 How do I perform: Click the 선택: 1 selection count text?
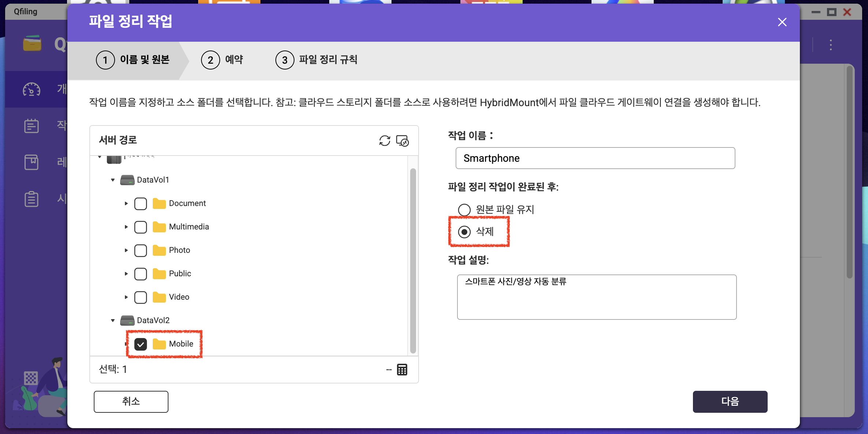(113, 370)
